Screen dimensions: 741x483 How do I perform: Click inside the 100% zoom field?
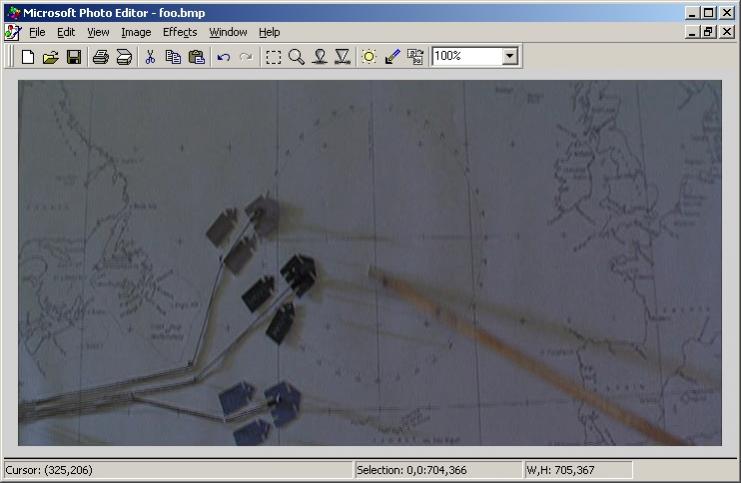click(465, 57)
